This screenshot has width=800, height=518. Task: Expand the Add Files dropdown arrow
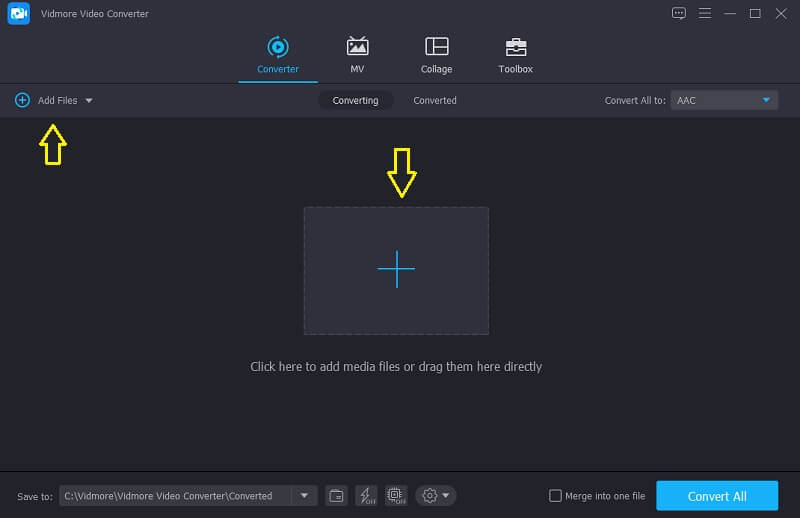click(89, 101)
